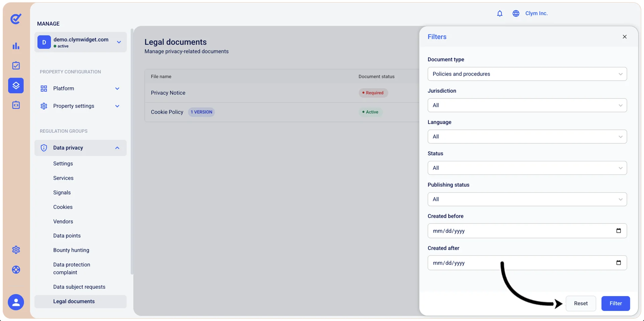Open the code embed sidebar icon
The width and height of the screenshot is (644, 321).
click(16, 105)
